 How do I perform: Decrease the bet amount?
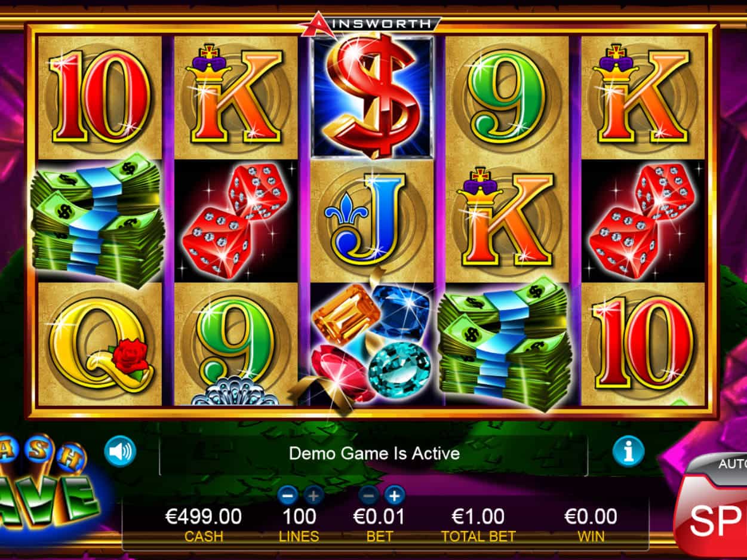(369, 495)
